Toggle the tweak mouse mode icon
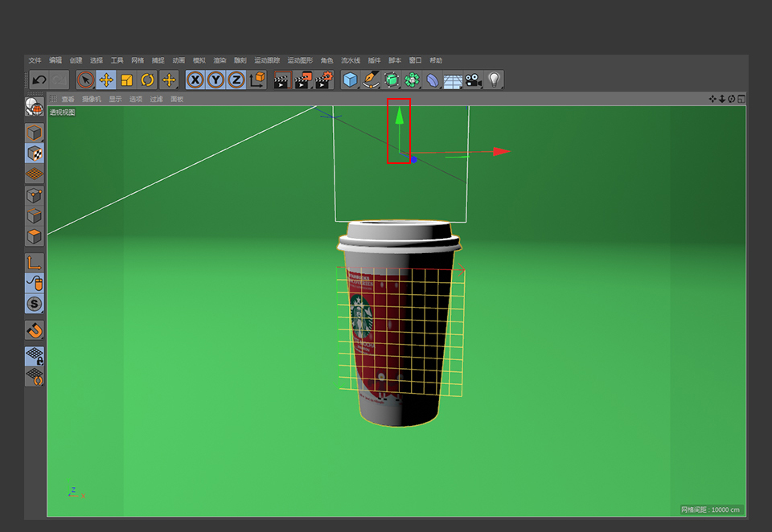The width and height of the screenshot is (772, 532). click(35, 284)
